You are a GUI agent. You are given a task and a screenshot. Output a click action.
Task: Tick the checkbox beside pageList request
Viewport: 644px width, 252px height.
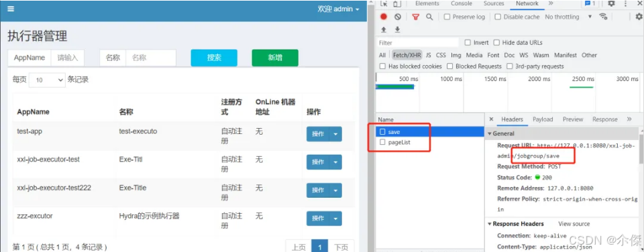(382, 142)
